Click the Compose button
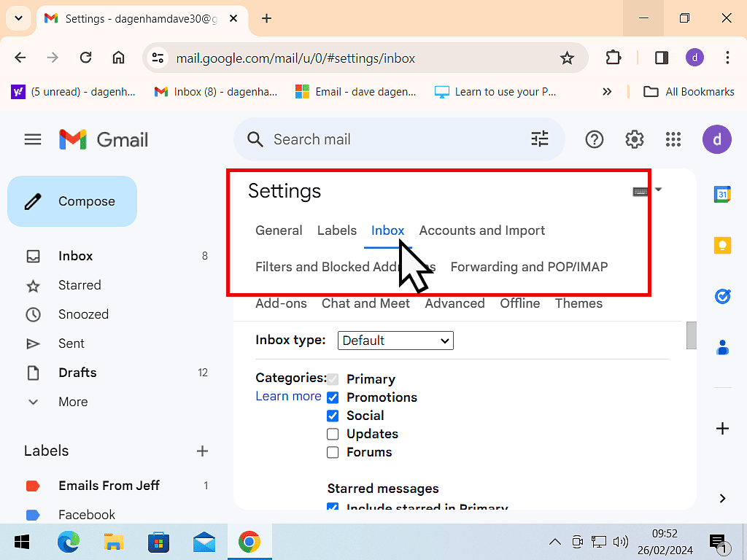The width and height of the screenshot is (747, 560). [x=72, y=201]
